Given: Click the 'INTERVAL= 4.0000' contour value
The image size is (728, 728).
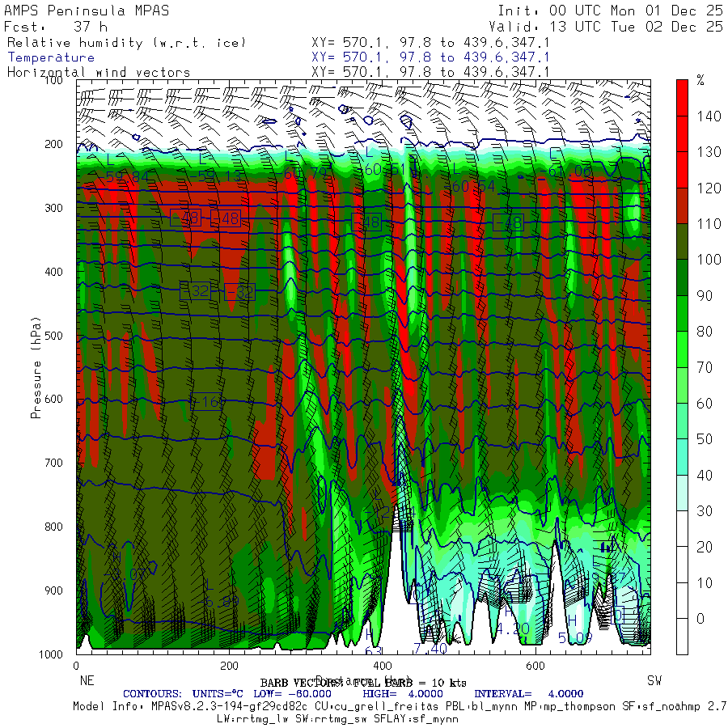Looking at the screenshot, I should point(529,694).
